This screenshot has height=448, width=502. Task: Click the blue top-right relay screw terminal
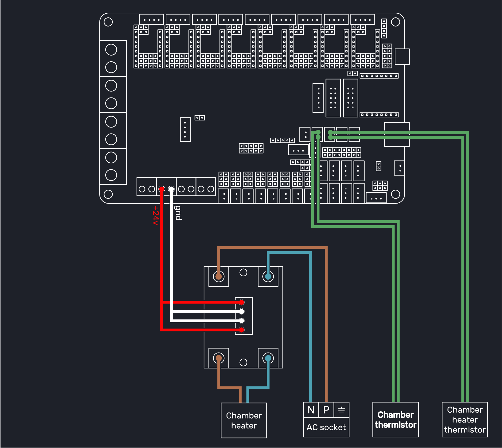pos(268,277)
